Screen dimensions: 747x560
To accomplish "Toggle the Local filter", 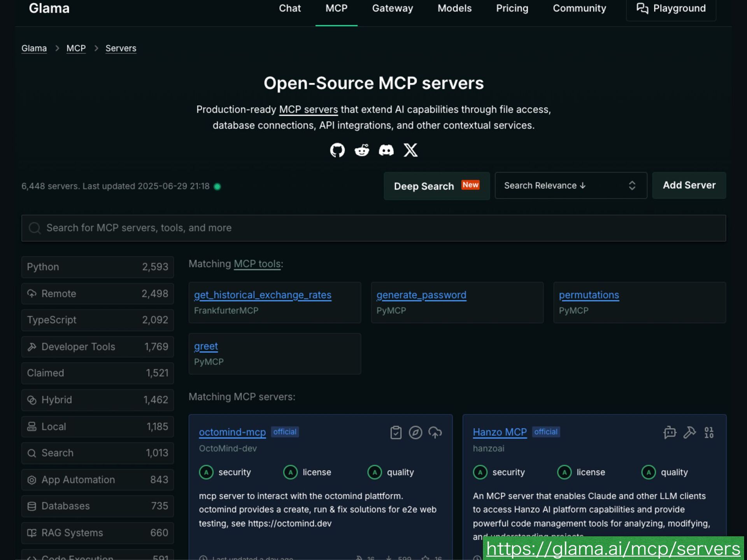I will pos(98,427).
